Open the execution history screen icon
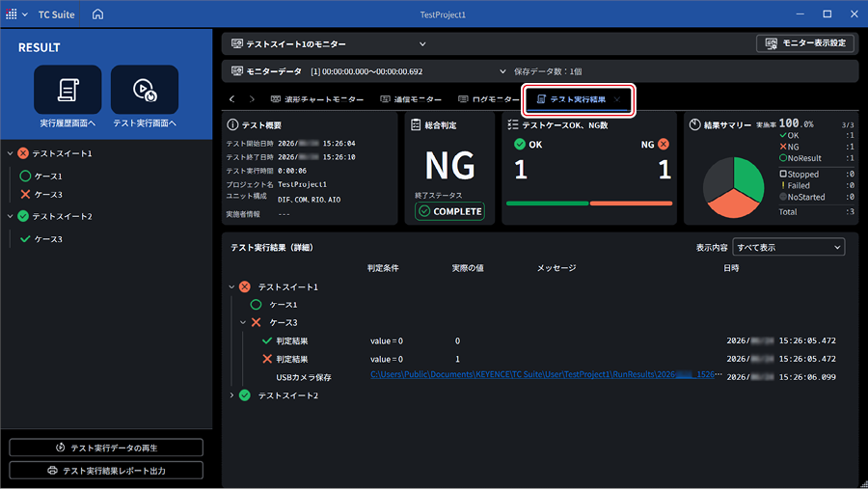Screen dimensions: 868x489 [x=68, y=90]
